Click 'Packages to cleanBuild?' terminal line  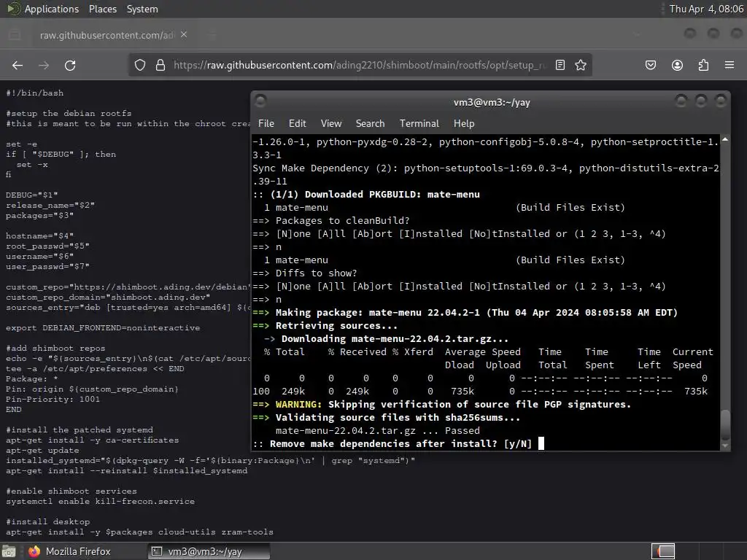click(x=331, y=220)
